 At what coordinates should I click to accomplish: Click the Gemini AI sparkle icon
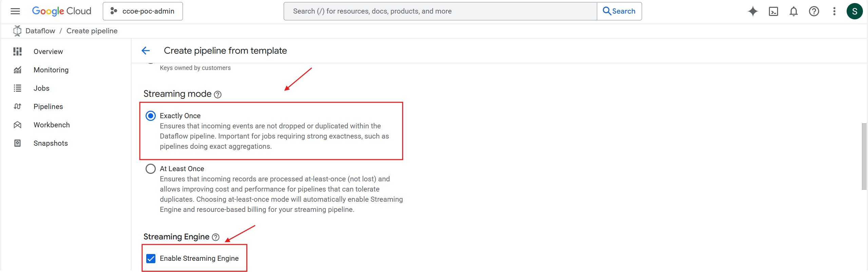click(x=753, y=11)
